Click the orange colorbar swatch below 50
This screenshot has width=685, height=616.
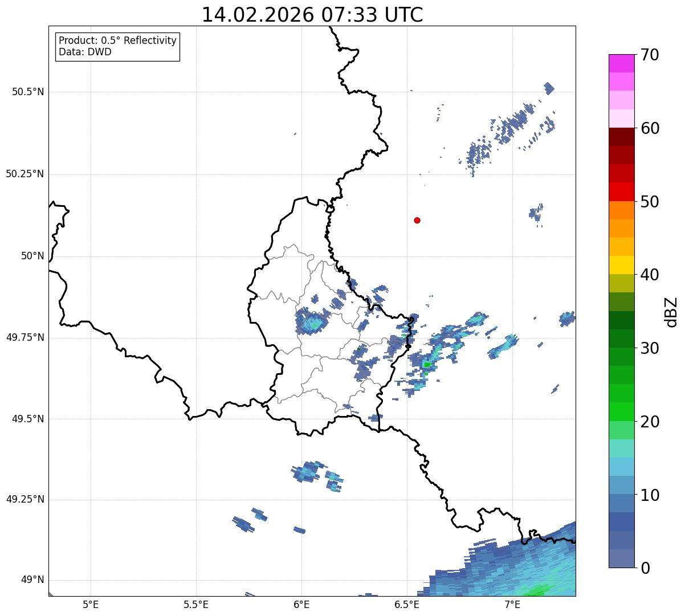[x=621, y=210]
